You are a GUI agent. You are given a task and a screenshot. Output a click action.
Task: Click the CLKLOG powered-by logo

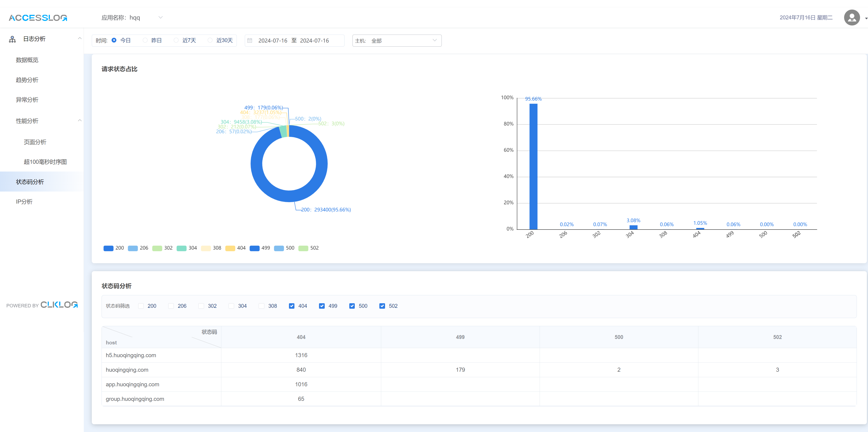pyautogui.click(x=59, y=305)
